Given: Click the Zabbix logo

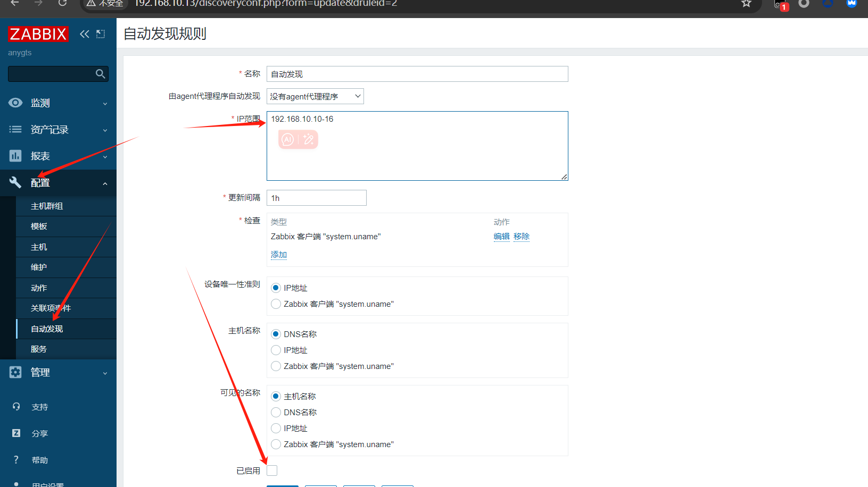Looking at the screenshot, I should tap(38, 34).
